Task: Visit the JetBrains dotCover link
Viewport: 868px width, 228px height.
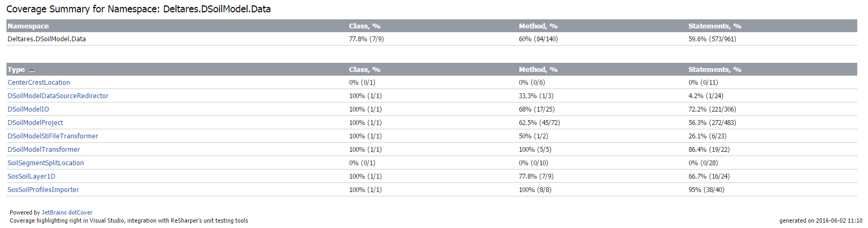Action: coord(67,212)
